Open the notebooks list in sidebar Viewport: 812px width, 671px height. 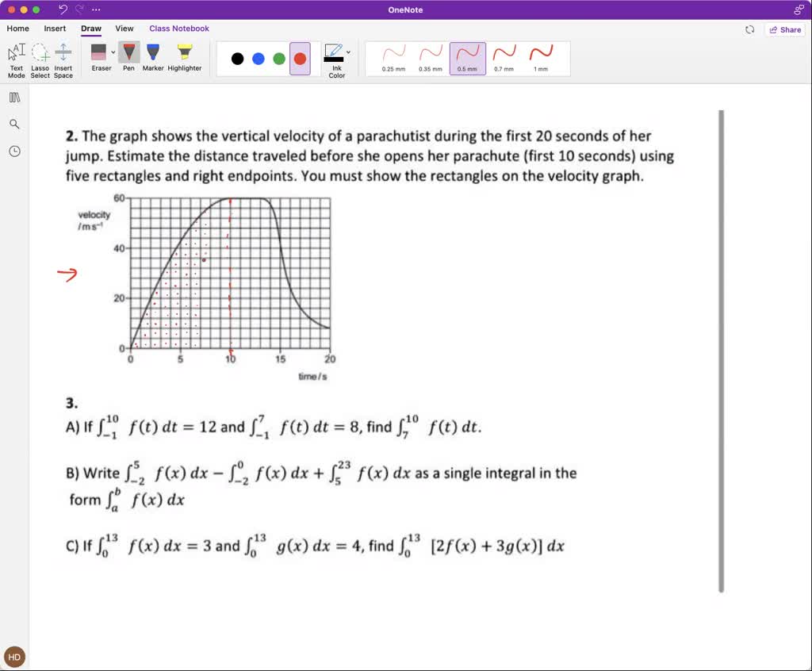15,96
